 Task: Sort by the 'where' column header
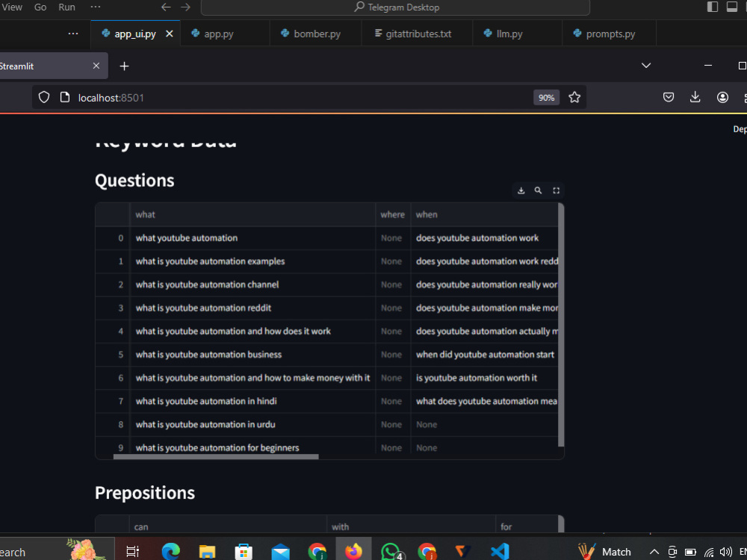tap(393, 215)
